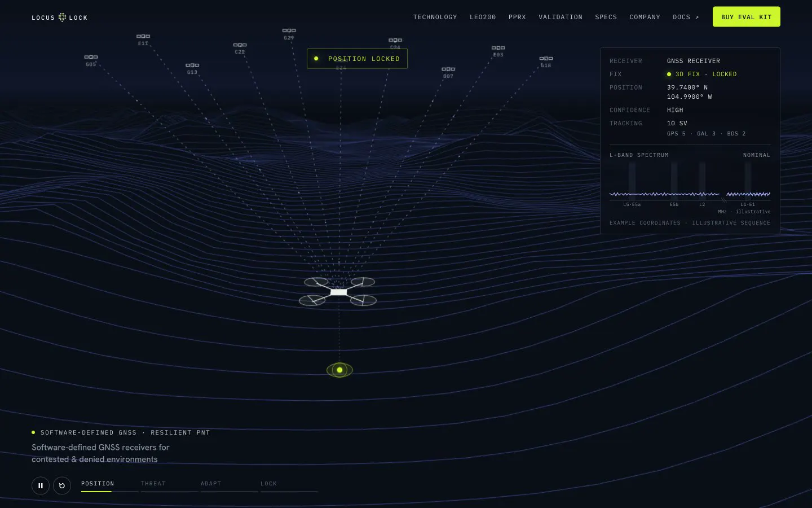Open the Specs page
812x508 pixels.
pyautogui.click(x=606, y=17)
